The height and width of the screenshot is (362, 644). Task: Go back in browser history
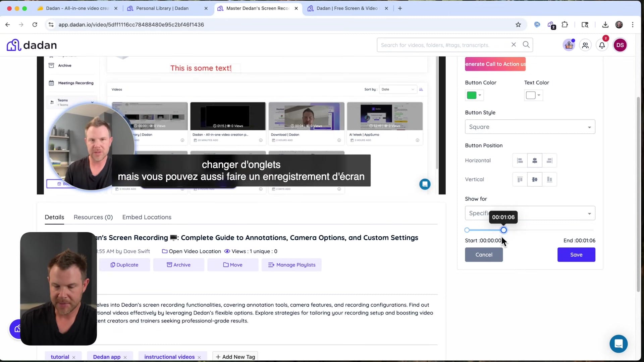tap(8, 24)
